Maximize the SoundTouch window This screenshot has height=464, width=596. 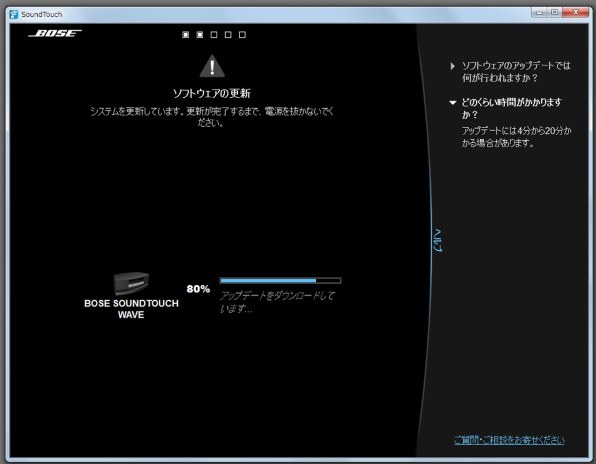(555, 13)
